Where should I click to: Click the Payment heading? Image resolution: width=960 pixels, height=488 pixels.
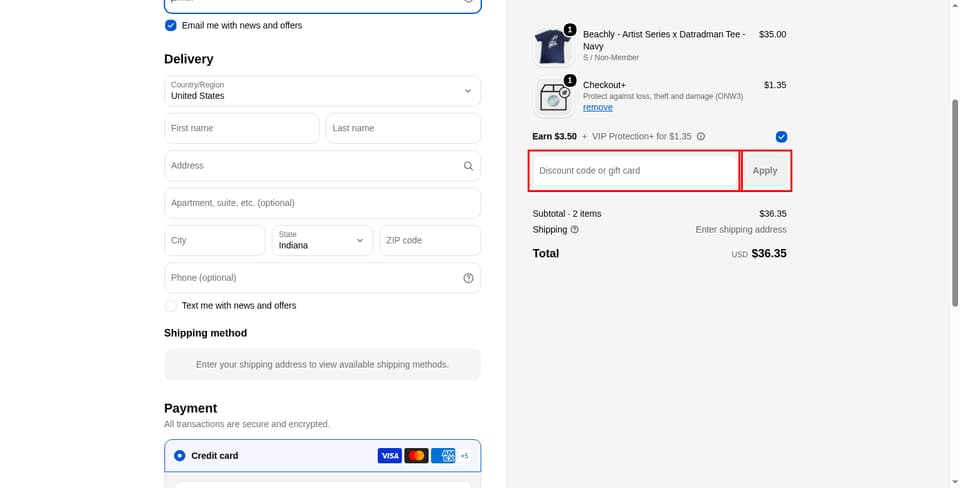pyautogui.click(x=190, y=408)
